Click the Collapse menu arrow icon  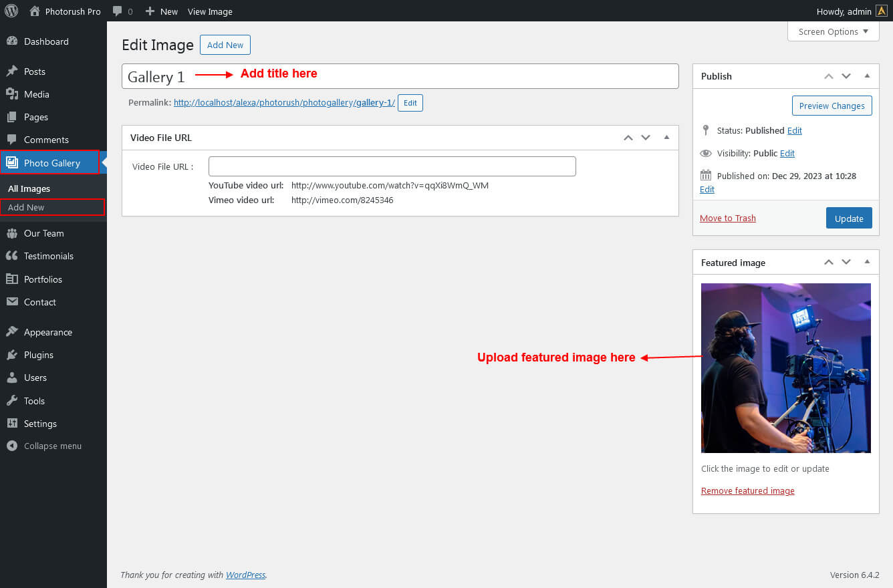12,446
